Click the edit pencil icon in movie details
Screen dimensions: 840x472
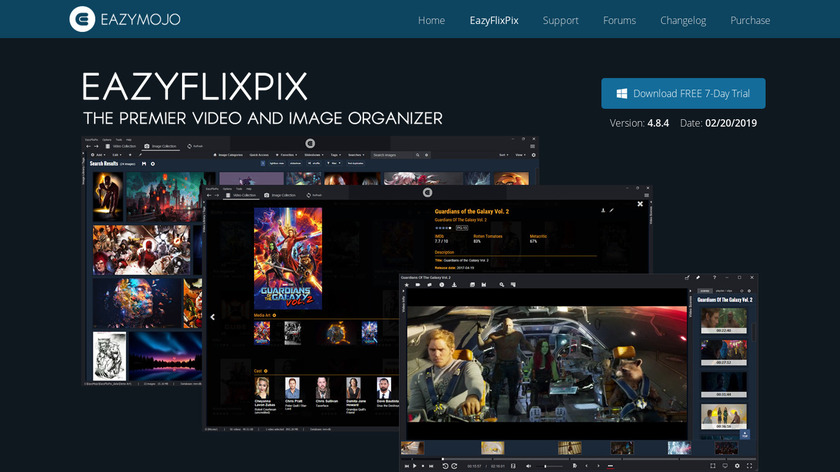tap(611, 211)
